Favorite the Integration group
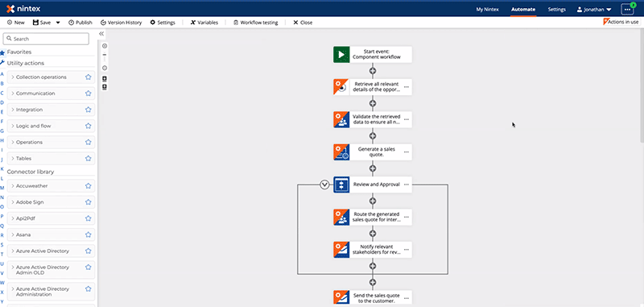This screenshot has width=644, height=307. (x=88, y=110)
